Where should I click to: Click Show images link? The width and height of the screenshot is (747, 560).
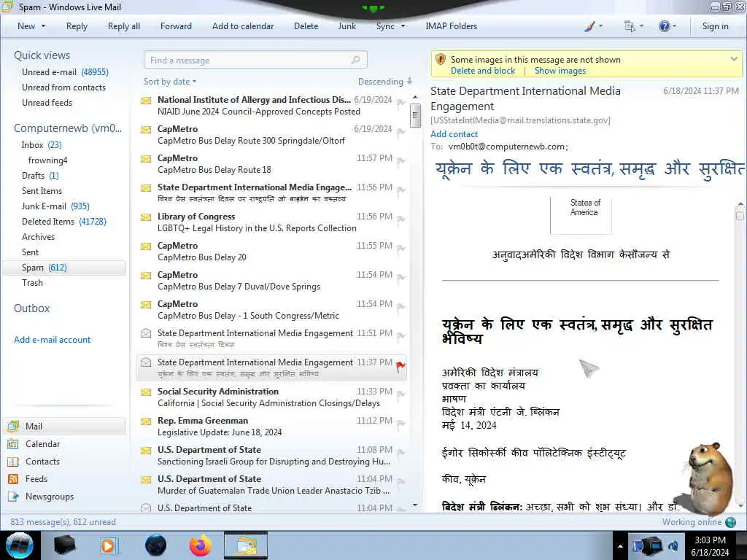(x=560, y=71)
